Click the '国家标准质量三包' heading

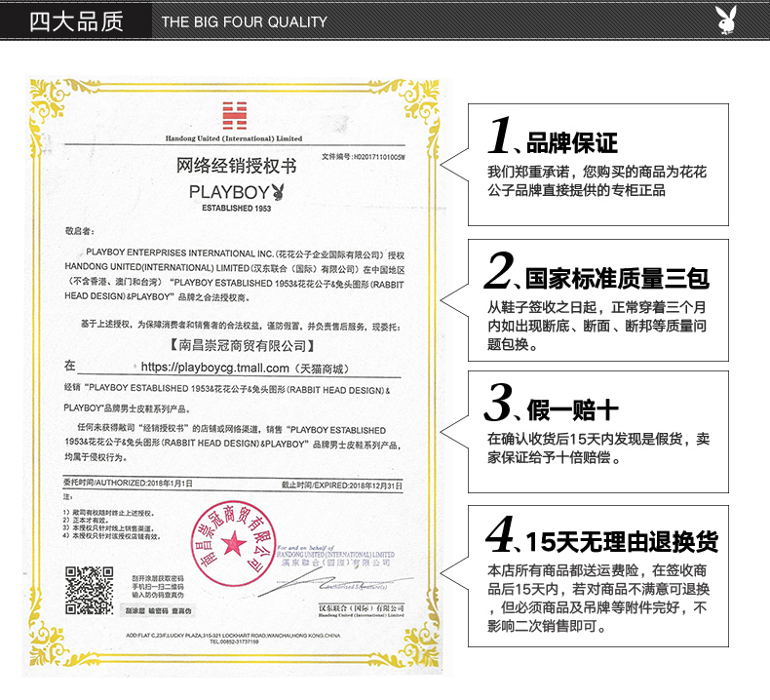617,279
